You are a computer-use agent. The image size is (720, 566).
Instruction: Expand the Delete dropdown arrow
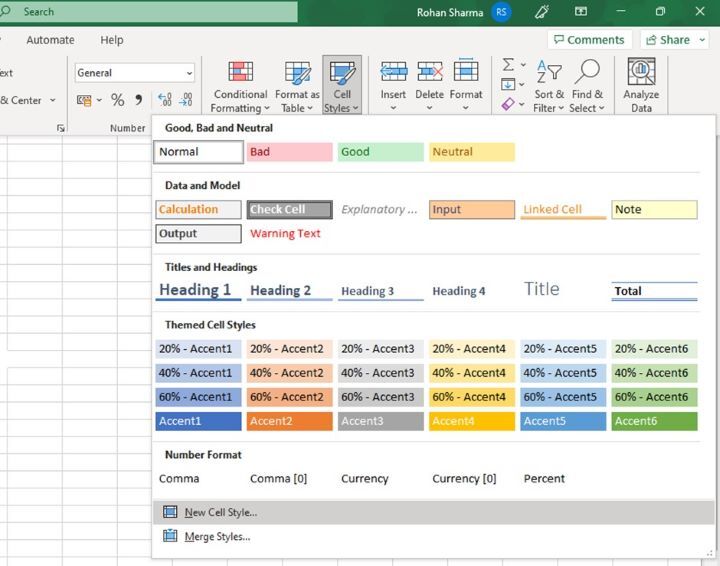pos(429,108)
